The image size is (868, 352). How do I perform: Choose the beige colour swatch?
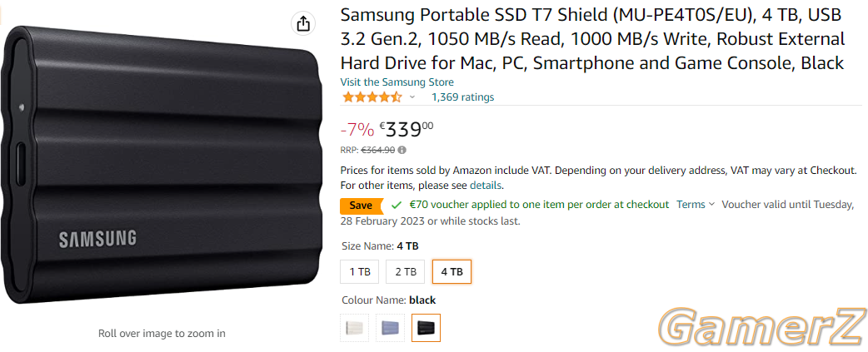tap(354, 328)
